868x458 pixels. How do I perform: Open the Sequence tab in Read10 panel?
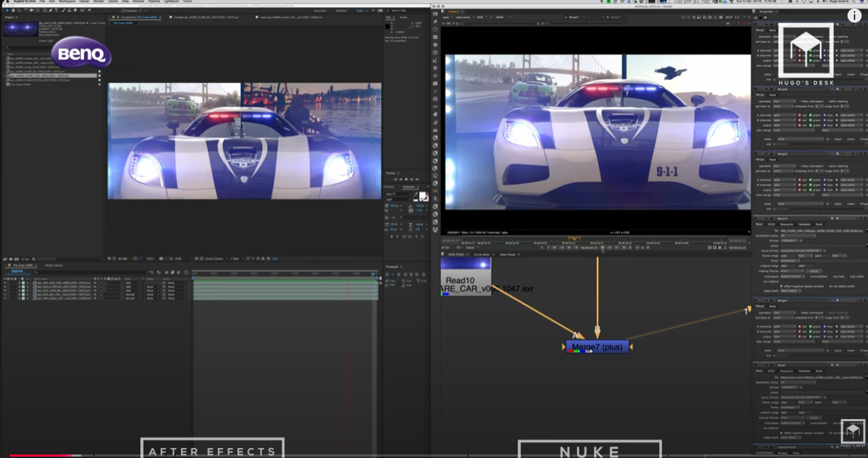pos(787,224)
